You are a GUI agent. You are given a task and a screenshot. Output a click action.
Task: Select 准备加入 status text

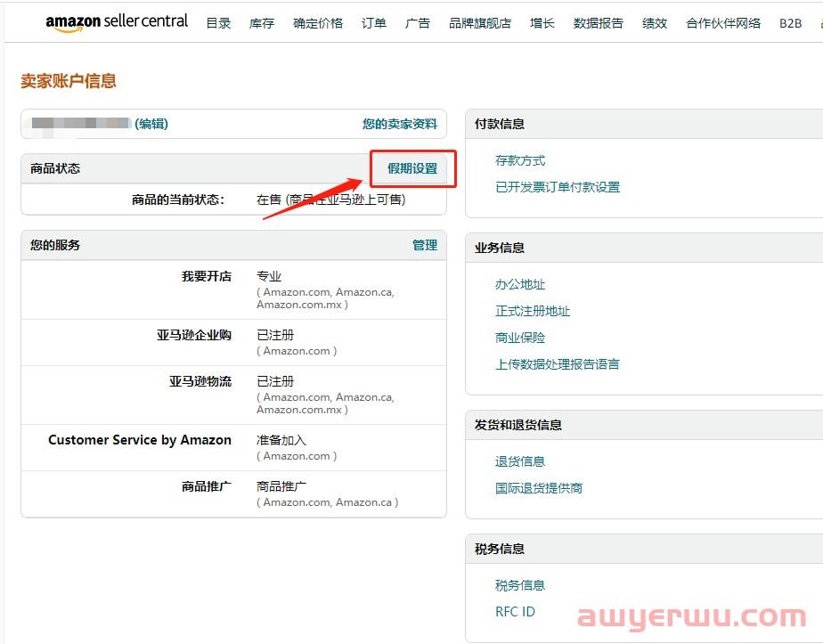(281, 440)
